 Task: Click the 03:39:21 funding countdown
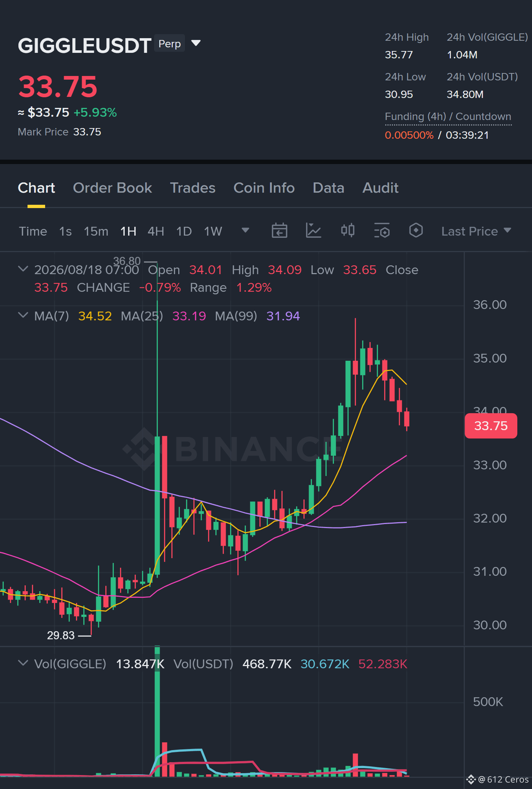pos(467,135)
